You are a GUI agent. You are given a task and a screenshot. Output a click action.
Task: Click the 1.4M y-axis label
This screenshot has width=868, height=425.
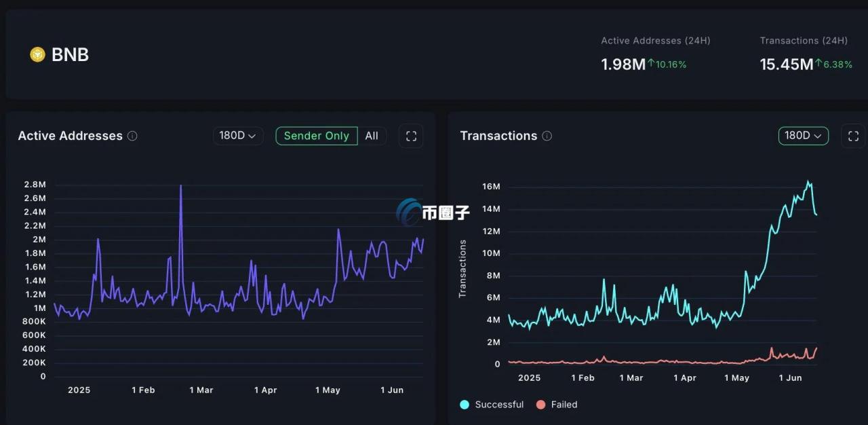(x=35, y=280)
